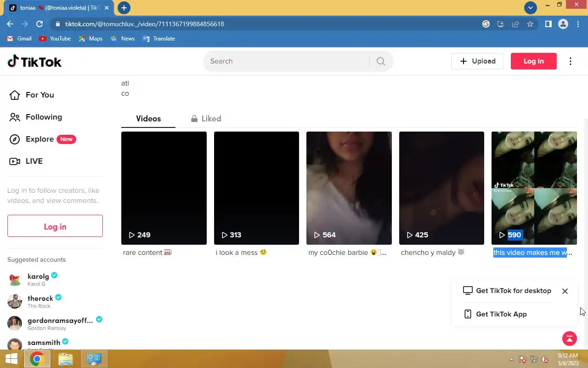
Task: Click the muted speaker tray icon
Action: tap(545, 359)
